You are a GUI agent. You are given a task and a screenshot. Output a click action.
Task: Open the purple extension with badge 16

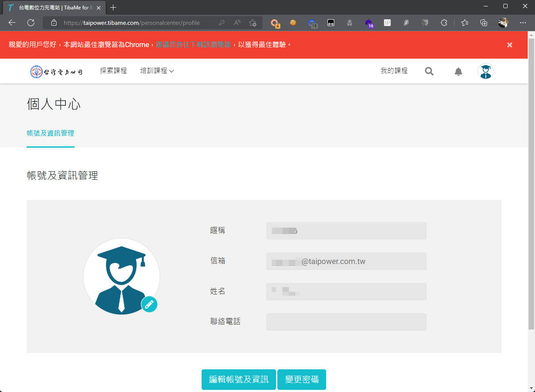point(369,23)
